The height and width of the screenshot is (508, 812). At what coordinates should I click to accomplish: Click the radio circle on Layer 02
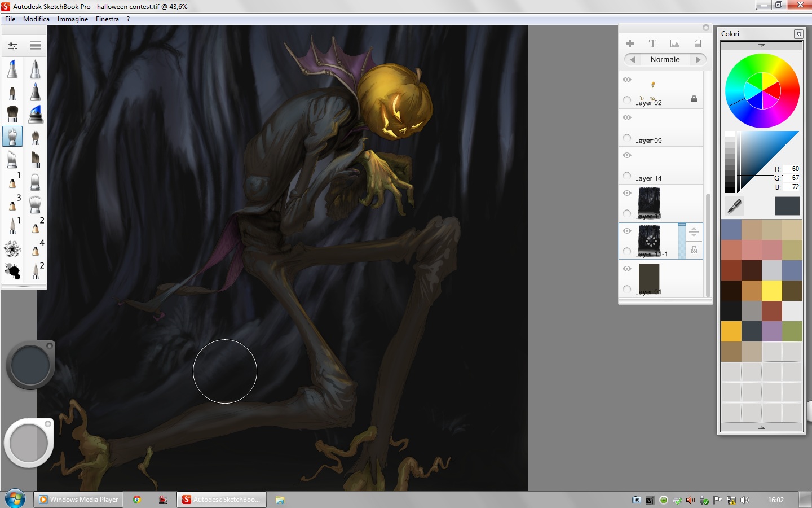pyautogui.click(x=627, y=100)
